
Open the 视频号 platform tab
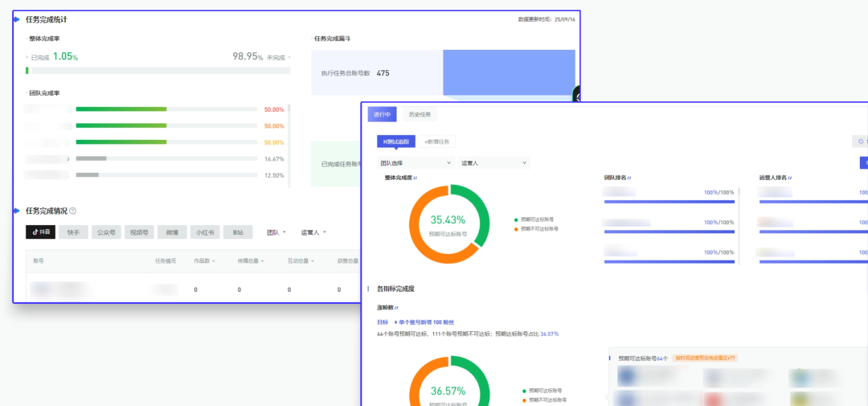139,232
